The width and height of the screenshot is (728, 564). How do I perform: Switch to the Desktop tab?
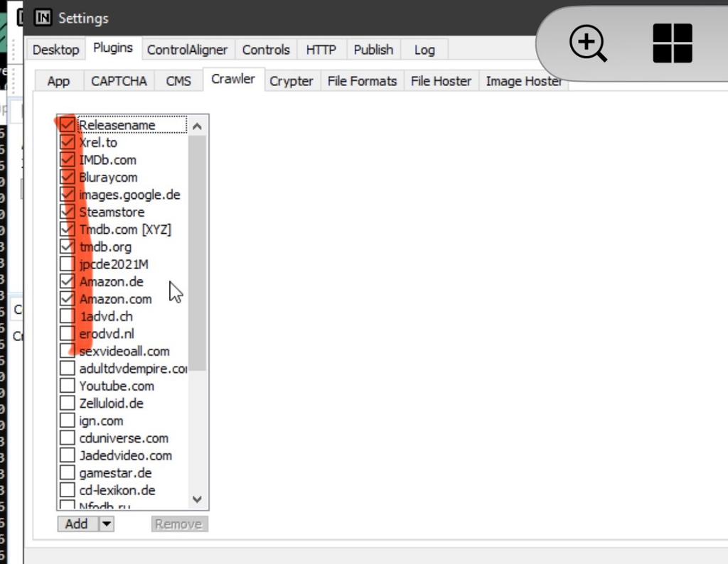click(55, 50)
